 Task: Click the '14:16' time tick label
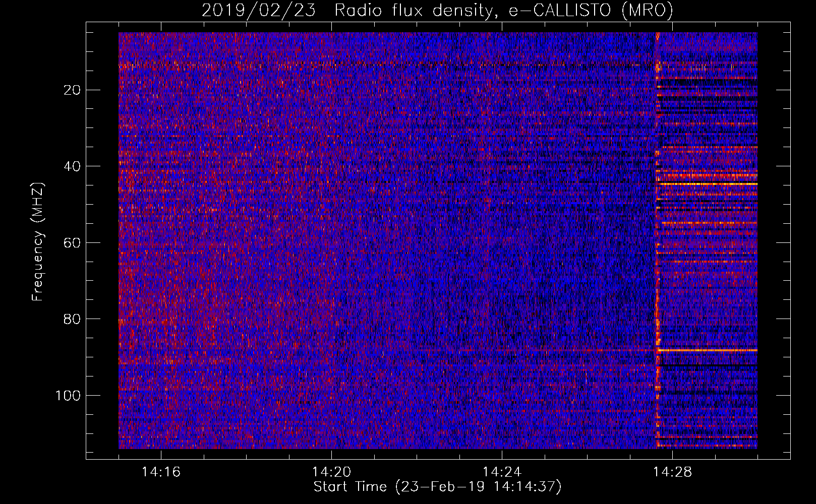pyautogui.click(x=161, y=472)
